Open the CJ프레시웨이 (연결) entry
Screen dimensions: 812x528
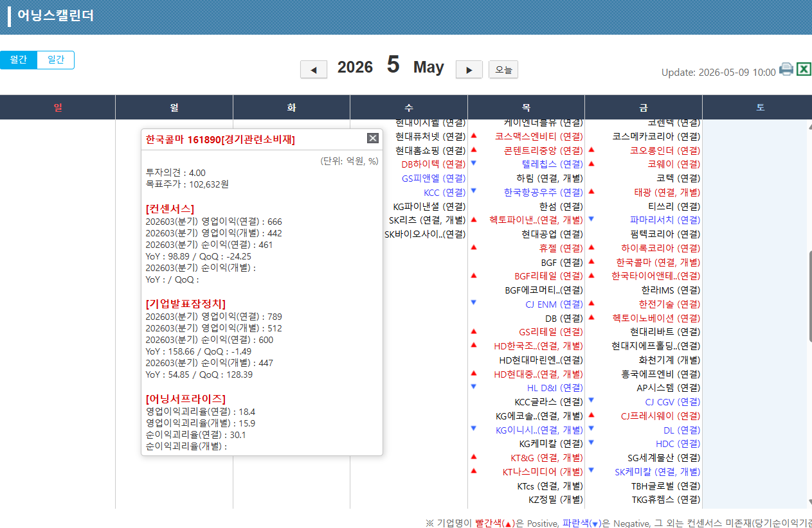tap(661, 416)
